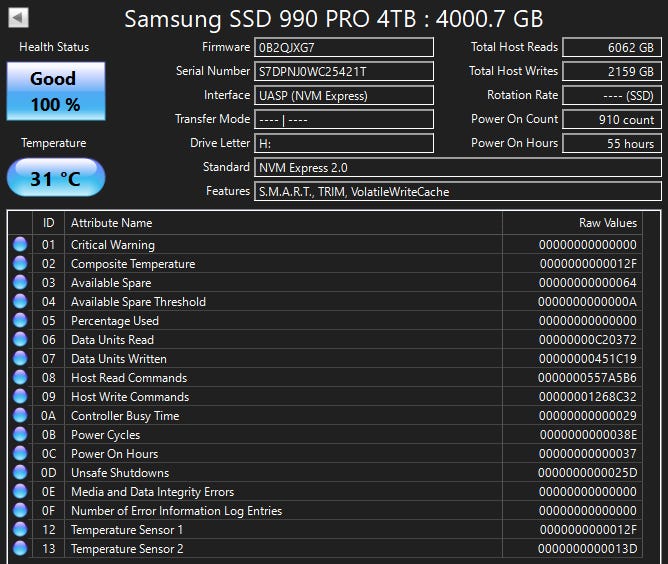Screen dimensions: 668x564
Task: Click the Raw Values column header
Action: [x=572, y=223]
